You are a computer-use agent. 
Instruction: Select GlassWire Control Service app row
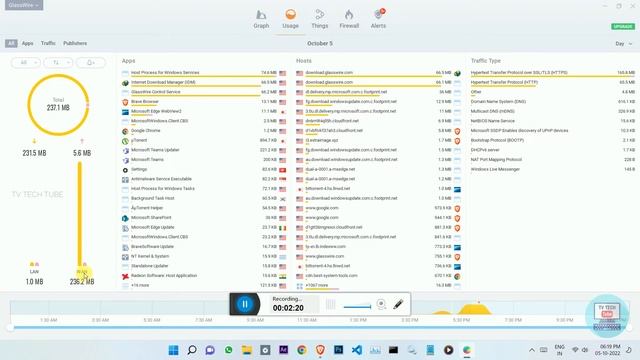click(204, 92)
